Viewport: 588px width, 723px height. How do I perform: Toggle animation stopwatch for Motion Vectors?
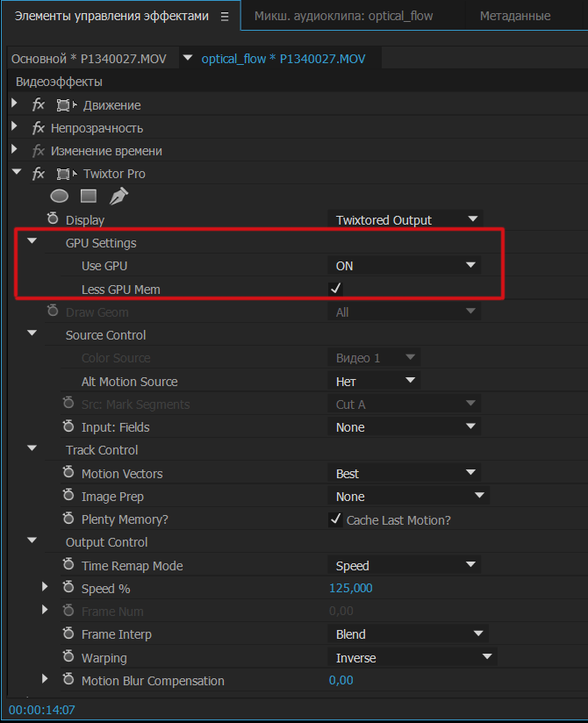(x=68, y=473)
